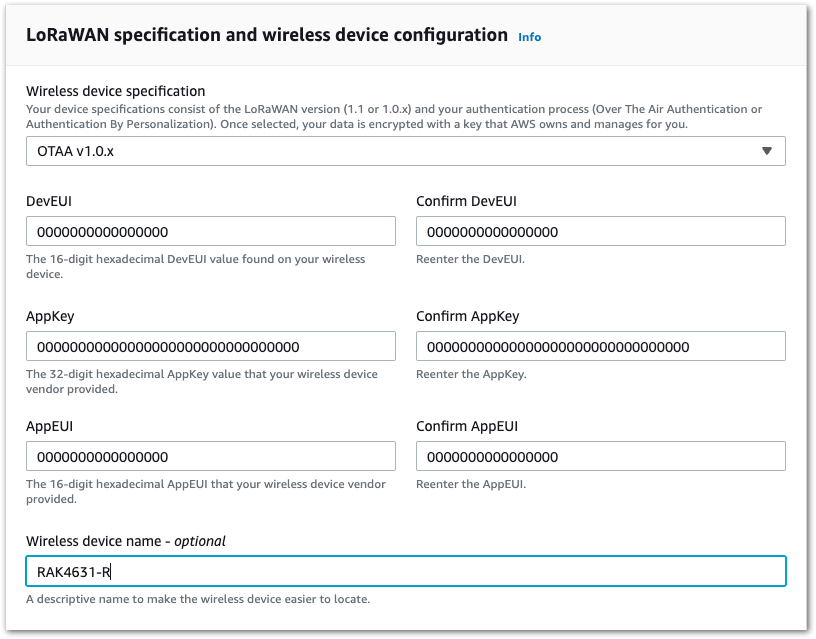The height and width of the screenshot is (639, 816).
Task: Click the AppKey field label
Action: (50, 317)
